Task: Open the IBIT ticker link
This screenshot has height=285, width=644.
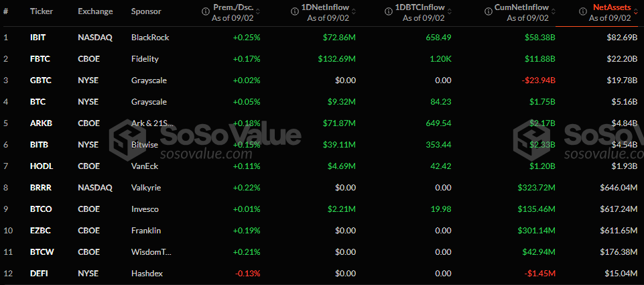Action: pyautogui.click(x=38, y=38)
